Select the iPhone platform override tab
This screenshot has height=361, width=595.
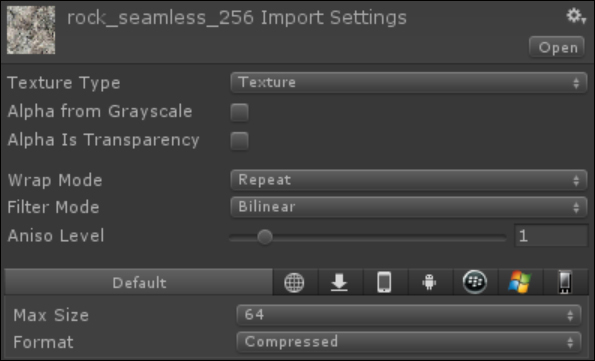tap(384, 282)
